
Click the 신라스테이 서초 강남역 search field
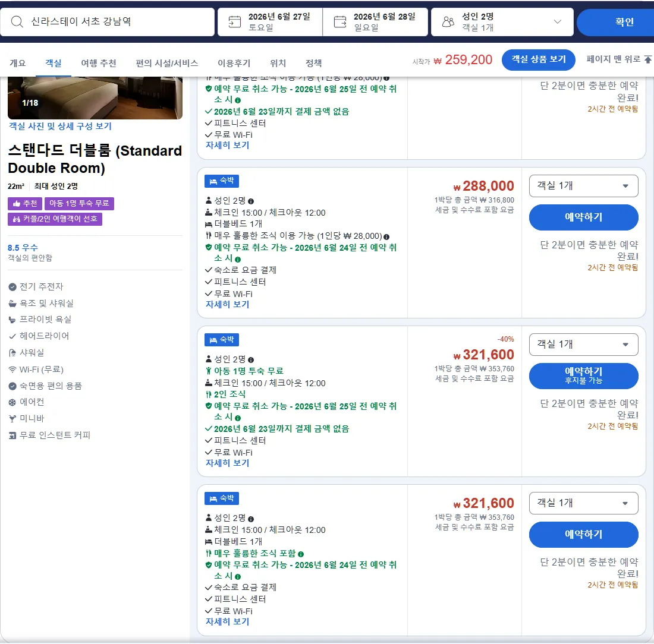(x=107, y=21)
